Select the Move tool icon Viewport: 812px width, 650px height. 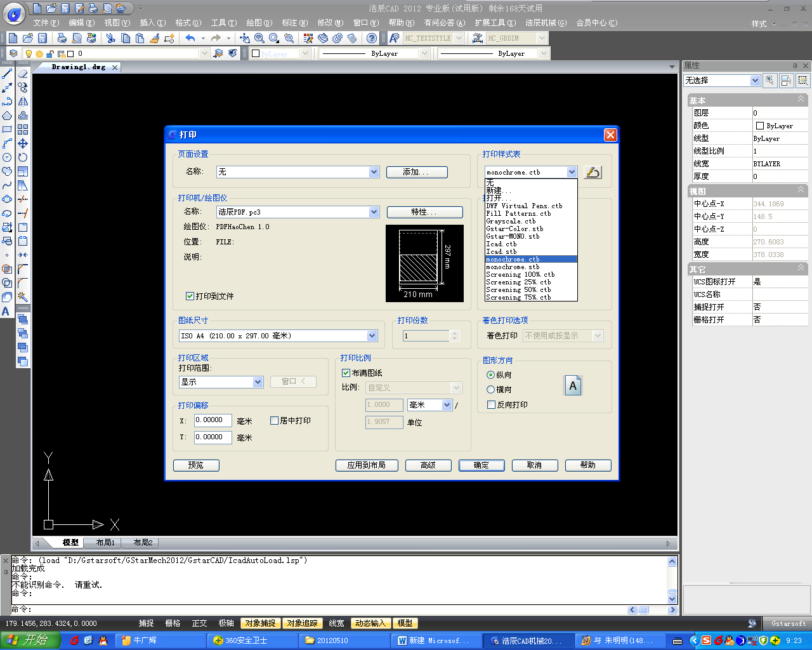point(23,143)
